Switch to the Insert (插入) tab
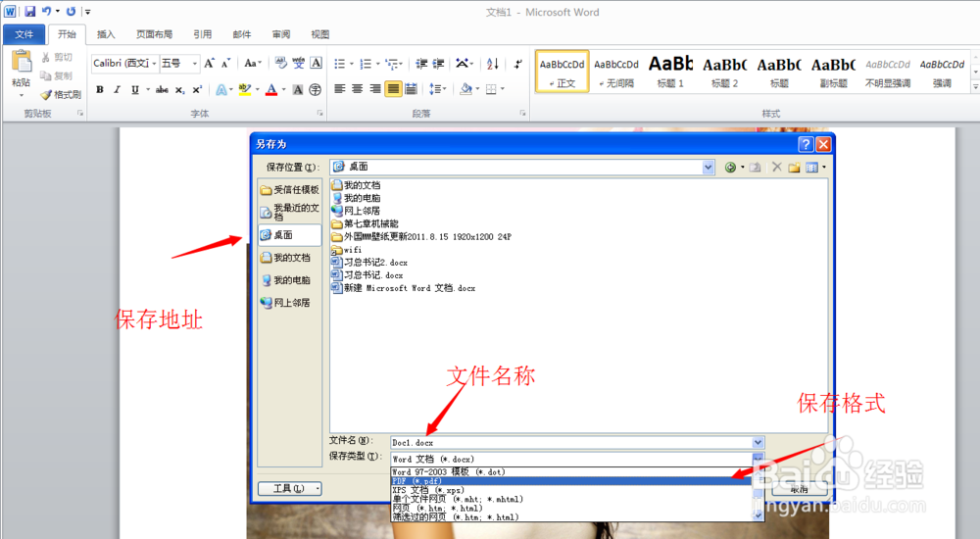 pyautogui.click(x=106, y=34)
